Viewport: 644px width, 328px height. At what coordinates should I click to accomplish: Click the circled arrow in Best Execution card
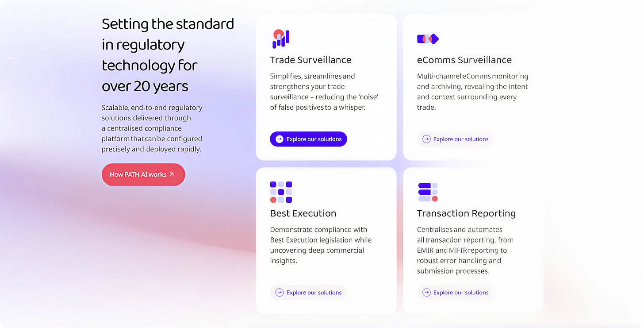280,293
